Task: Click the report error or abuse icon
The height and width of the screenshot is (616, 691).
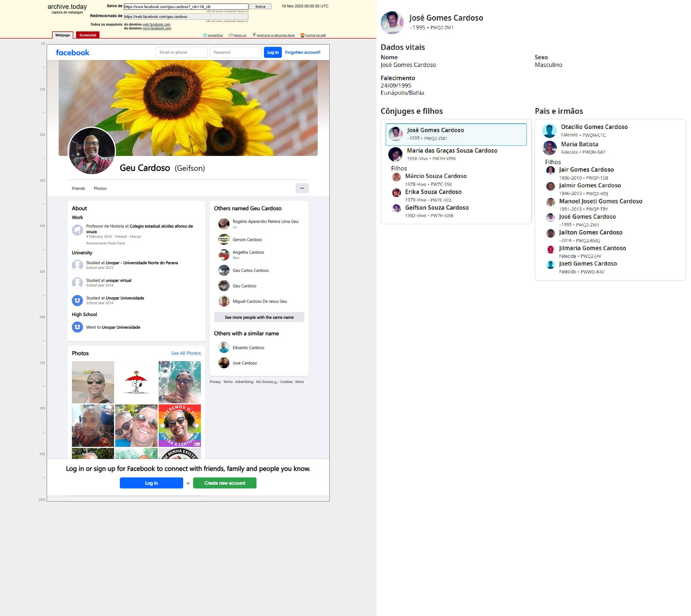Action: tap(254, 35)
